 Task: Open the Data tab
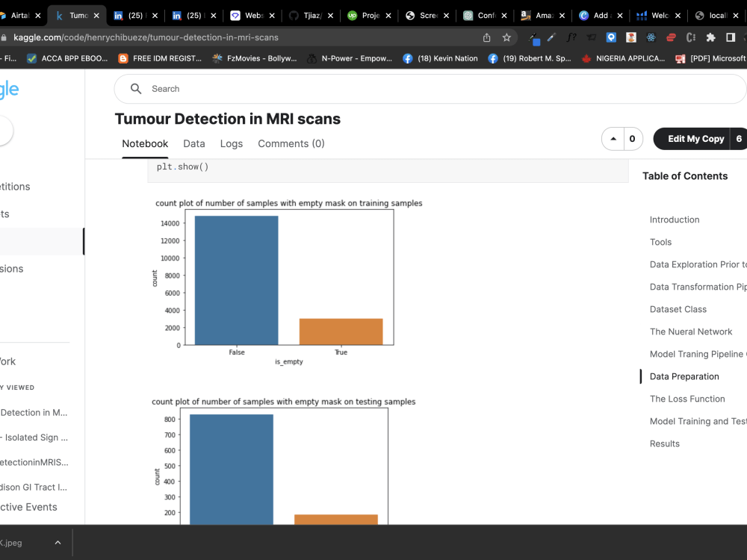tap(194, 144)
